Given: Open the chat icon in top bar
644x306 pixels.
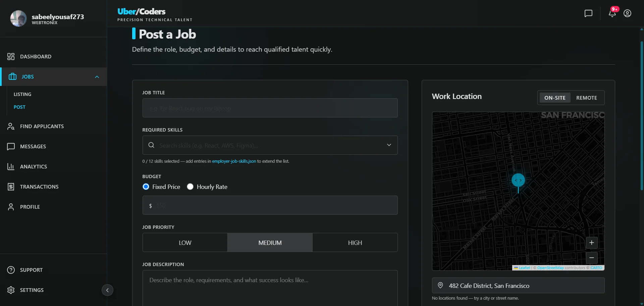Looking at the screenshot, I should pyautogui.click(x=588, y=13).
